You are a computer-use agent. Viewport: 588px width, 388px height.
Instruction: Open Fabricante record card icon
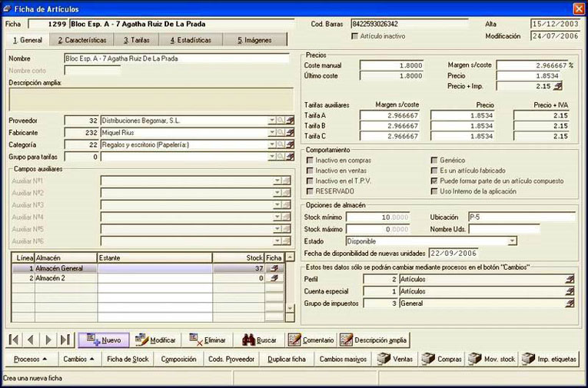click(x=290, y=133)
